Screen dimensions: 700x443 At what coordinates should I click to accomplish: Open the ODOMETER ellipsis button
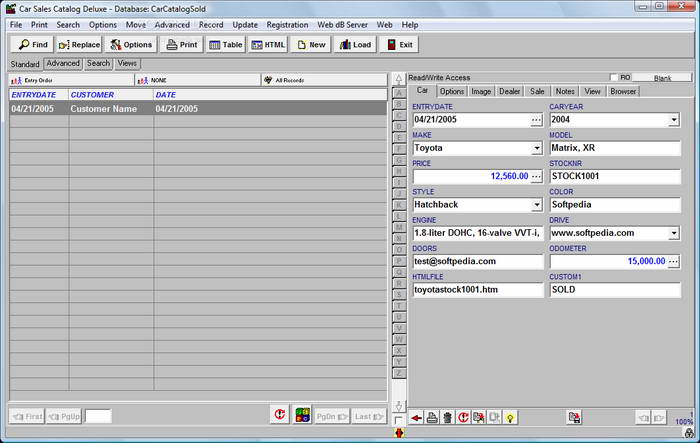coord(674,261)
